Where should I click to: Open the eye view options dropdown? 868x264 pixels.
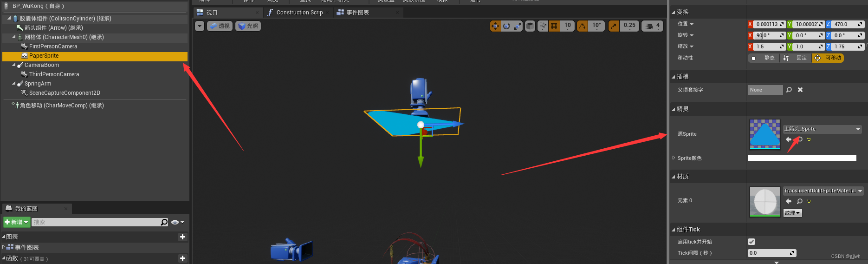tap(178, 222)
